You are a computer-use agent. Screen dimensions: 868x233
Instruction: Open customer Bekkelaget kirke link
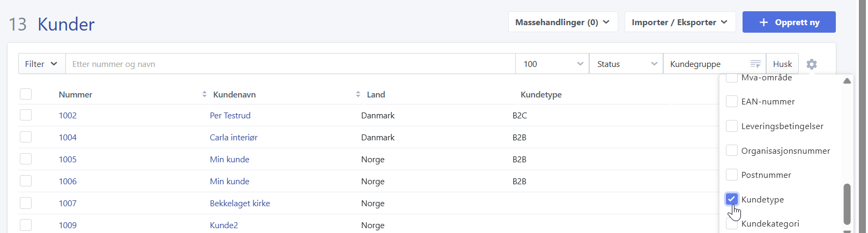240,204
